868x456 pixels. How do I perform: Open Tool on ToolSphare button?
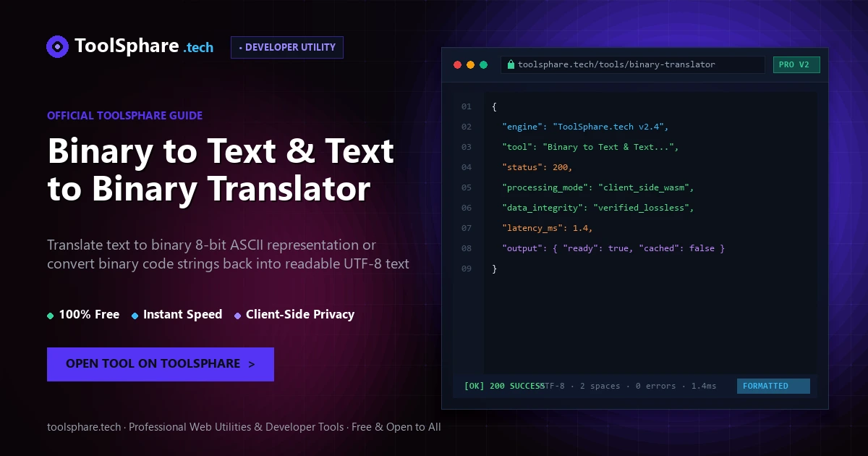[161, 364]
